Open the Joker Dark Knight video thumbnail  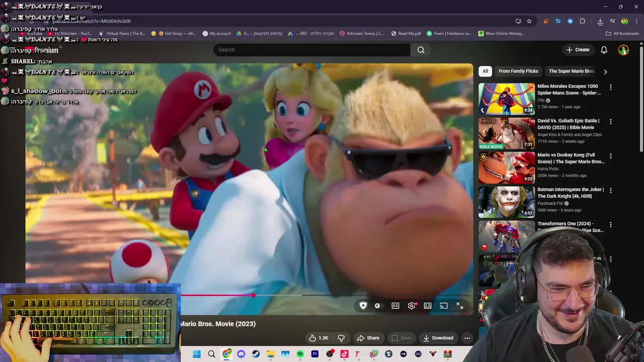[506, 202]
